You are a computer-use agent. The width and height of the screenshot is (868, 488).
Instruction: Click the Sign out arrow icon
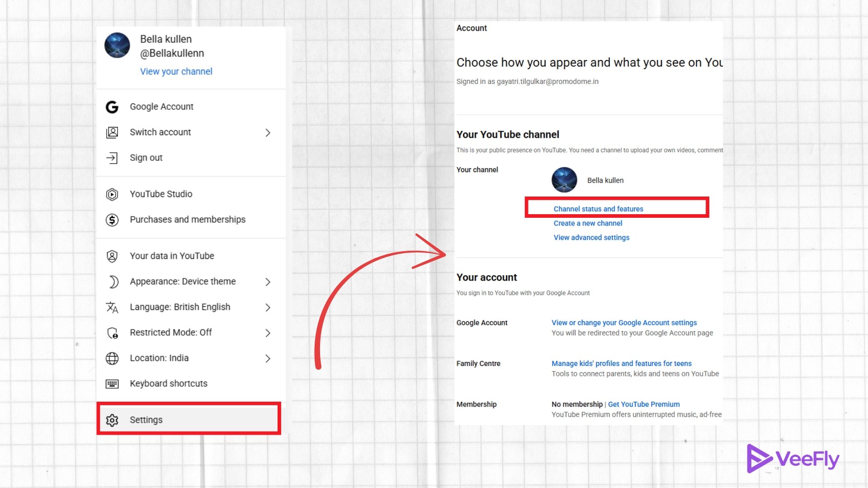[112, 158]
